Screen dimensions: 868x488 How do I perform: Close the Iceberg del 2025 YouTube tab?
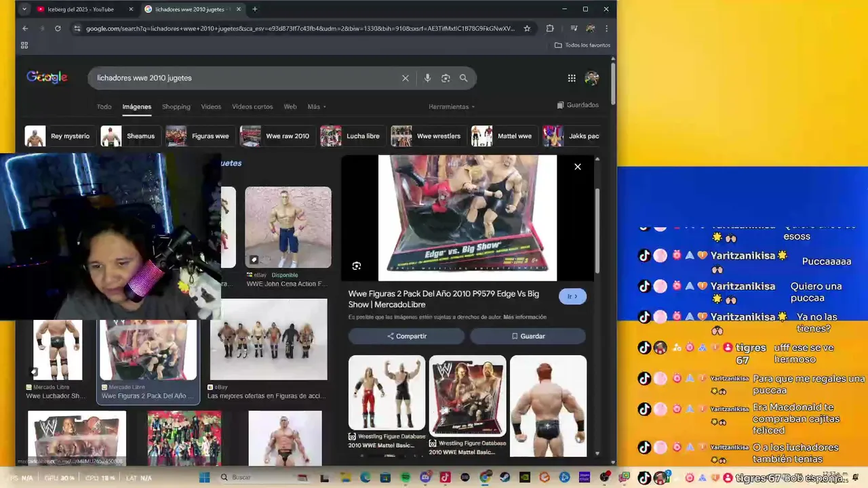(x=132, y=9)
